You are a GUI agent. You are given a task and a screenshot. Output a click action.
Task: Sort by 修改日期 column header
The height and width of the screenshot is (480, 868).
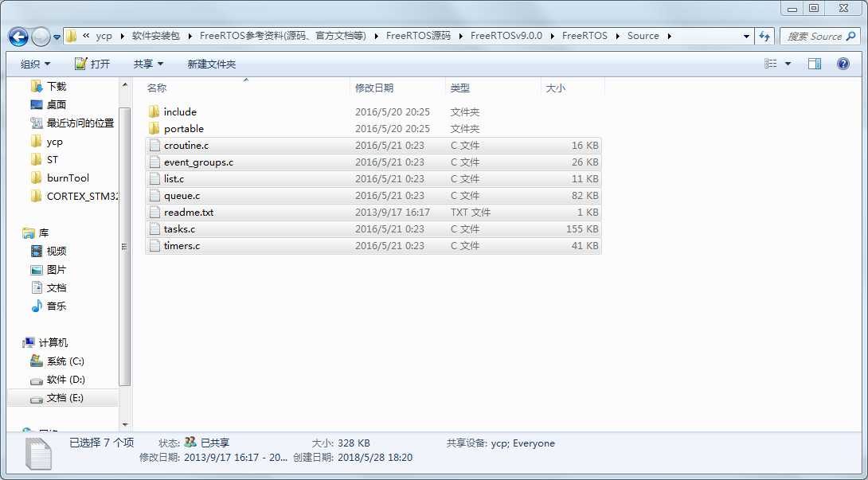pyautogui.click(x=397, y=88)
